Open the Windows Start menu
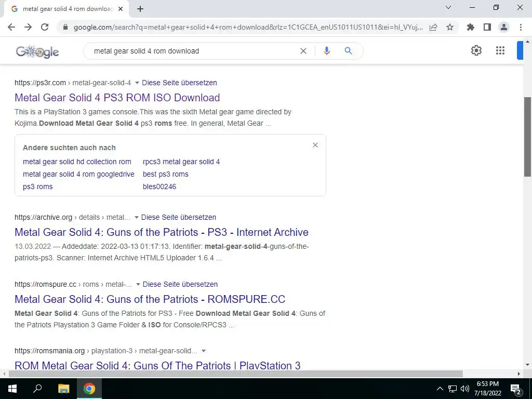Screen dimensions: 532x399 pyautogui.click(x=12, y=389)
